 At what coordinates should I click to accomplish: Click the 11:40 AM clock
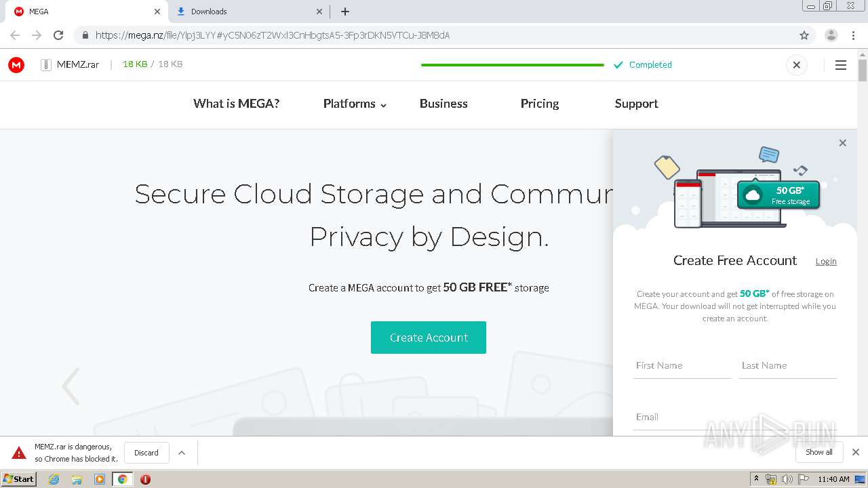834,479
